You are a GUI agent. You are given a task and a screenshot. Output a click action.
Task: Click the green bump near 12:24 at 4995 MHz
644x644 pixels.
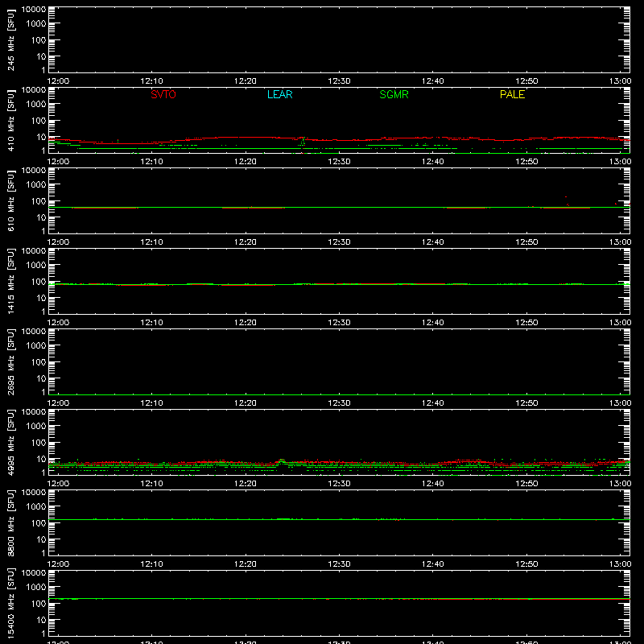point(281,460)
